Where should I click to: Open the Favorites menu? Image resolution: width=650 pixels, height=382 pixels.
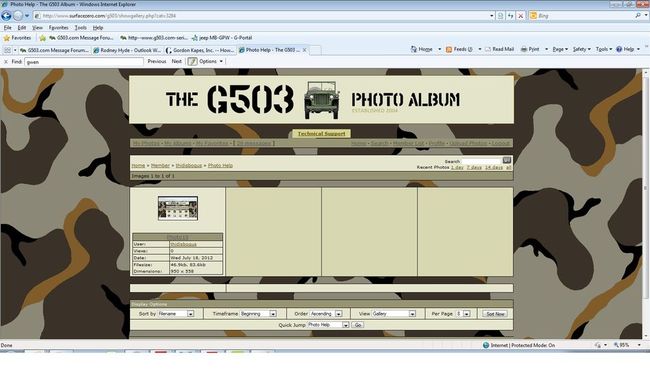58,27
